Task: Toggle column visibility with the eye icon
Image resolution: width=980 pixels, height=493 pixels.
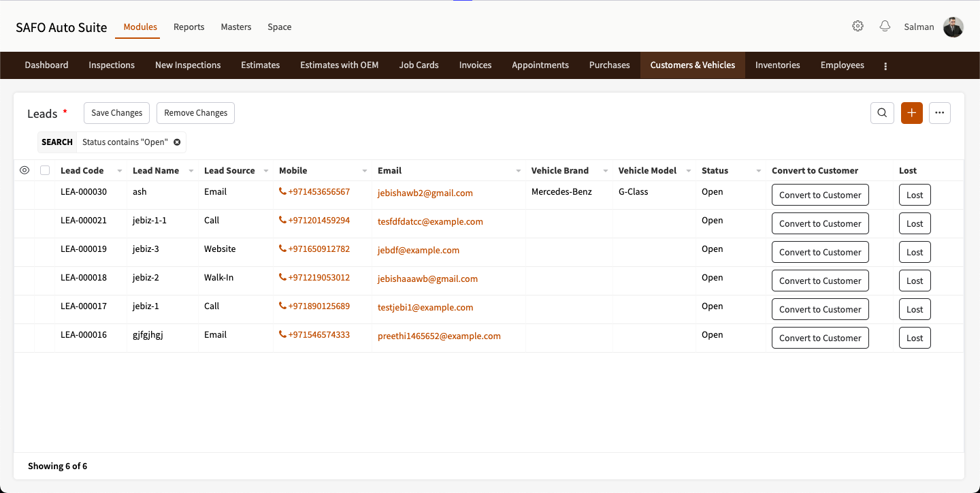Action: pyautogui.click(x=24, y=170)
